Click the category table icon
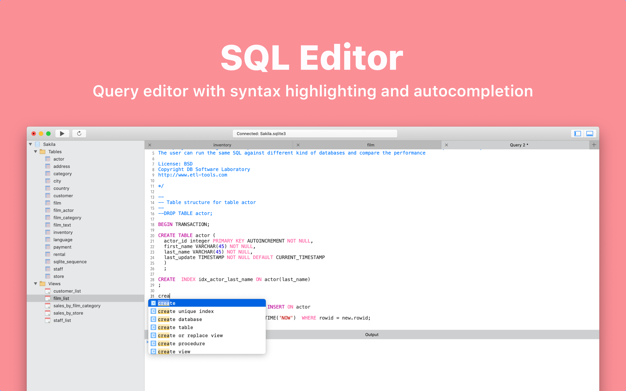Screen dimensions: 626x391 pos(48,174)
